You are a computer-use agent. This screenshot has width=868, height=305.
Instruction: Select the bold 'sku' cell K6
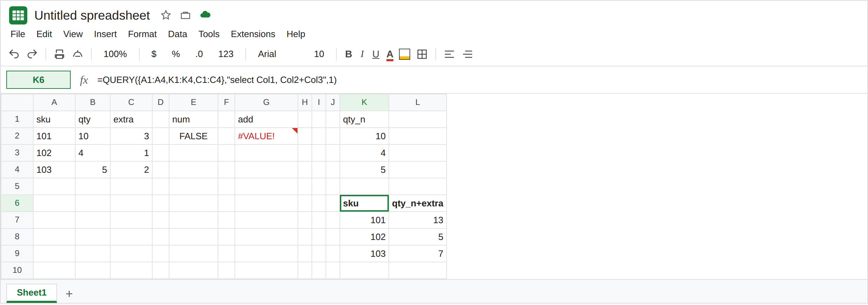(x=364, y=203)
